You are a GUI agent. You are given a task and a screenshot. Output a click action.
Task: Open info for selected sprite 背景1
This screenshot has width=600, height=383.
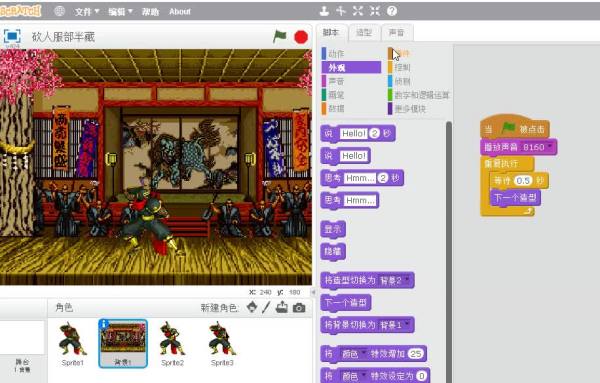pyautogui.click(x=104, y=324)
